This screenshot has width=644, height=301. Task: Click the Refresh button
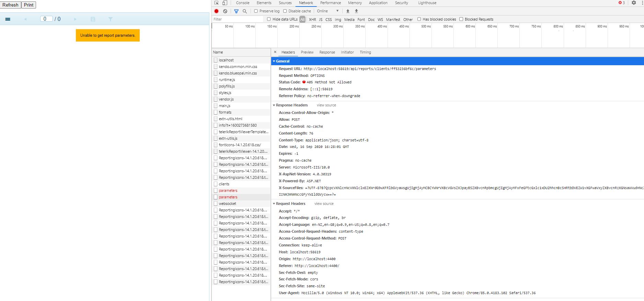coord(10,5)
